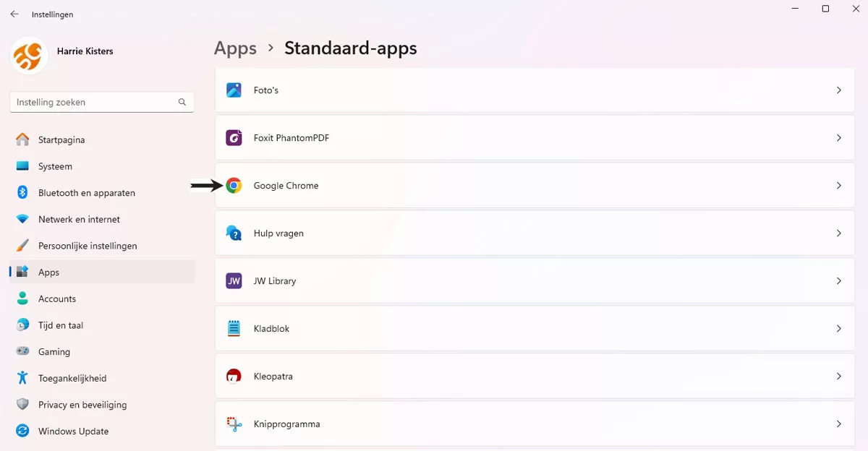Image resolution: width=868 pixels, height=451 pixels.
Task: Click the Persoonlijke instellingen brush icon
Action: click(x=23, y=246)
